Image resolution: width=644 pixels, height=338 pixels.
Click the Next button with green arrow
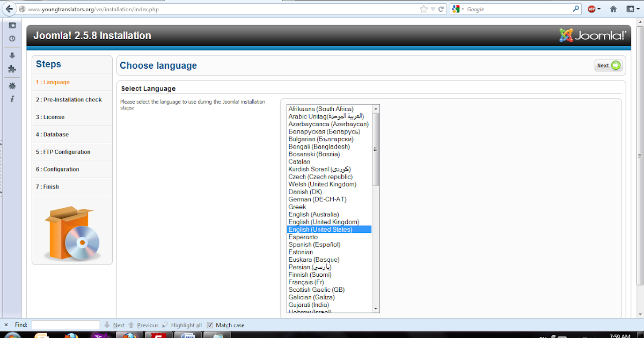point(609,65)
